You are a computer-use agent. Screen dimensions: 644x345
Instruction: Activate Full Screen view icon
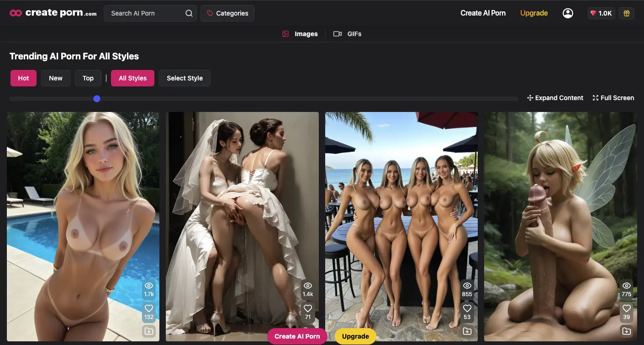point(595,98)
